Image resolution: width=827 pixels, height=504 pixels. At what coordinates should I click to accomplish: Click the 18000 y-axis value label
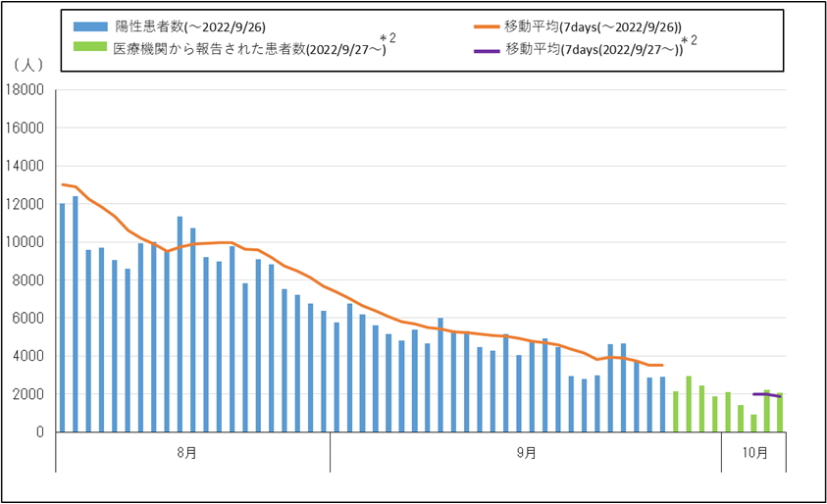(26, 90)
